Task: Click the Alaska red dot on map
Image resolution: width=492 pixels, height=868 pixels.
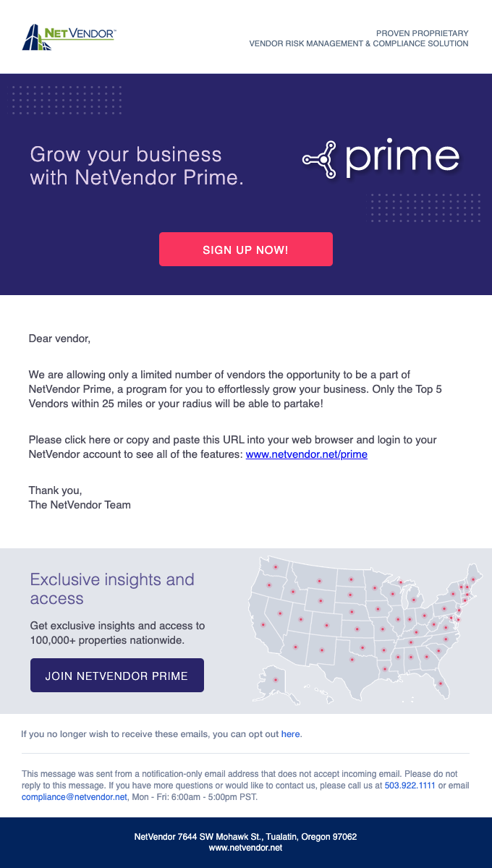Action: [275, 679]
